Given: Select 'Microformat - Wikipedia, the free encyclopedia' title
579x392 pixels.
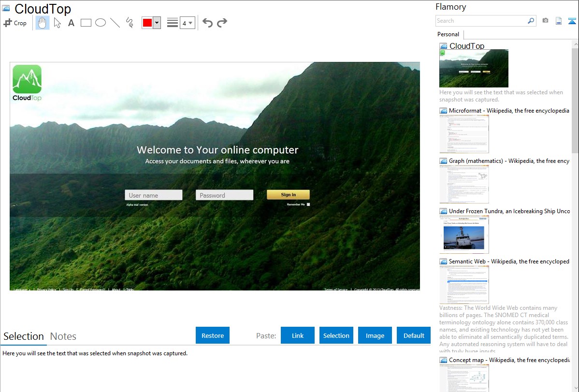Looking at the screenshot, I should 509,111.
